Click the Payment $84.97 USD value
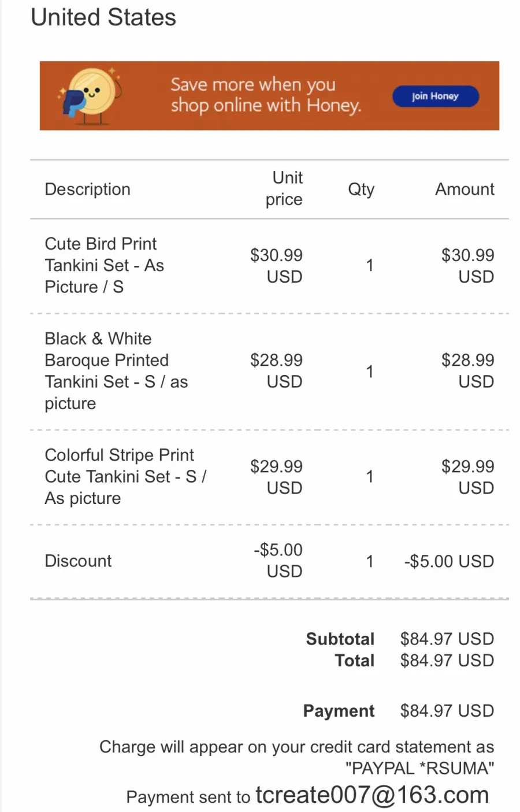The height and width of the screenshot is (812, 520). (x=447, y=711)
